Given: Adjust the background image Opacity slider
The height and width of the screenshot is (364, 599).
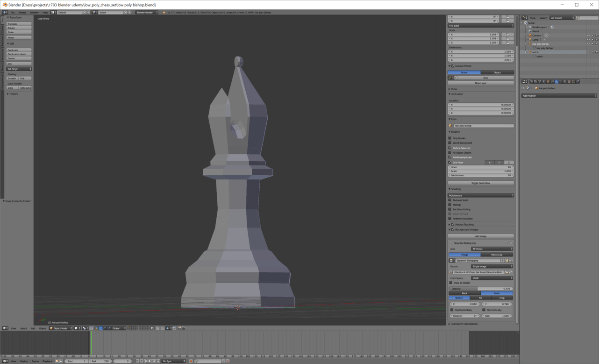Looking at the screenshot, I should pos(480,289).
